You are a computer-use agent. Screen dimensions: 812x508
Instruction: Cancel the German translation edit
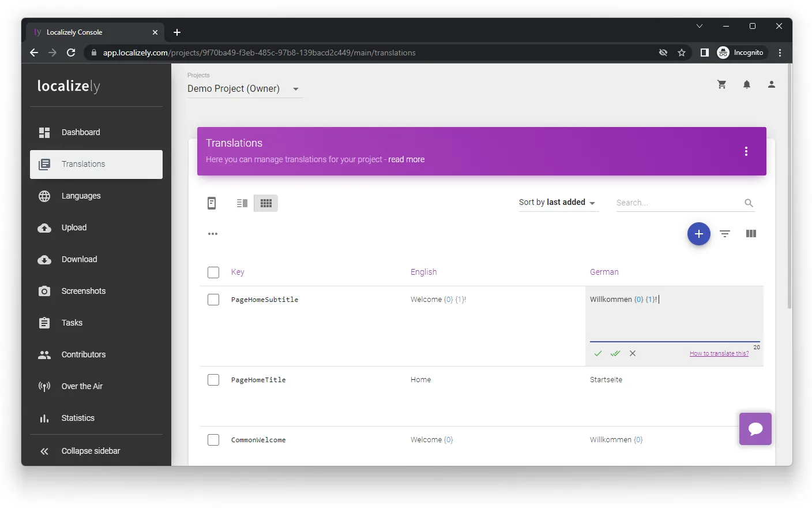point(633,353)
